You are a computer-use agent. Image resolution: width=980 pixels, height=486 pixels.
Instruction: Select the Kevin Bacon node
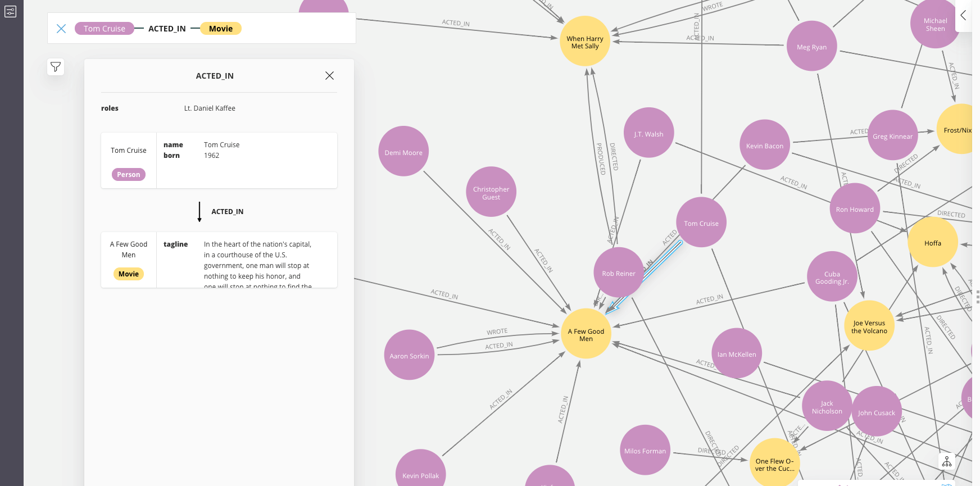(x=765, y=145)
